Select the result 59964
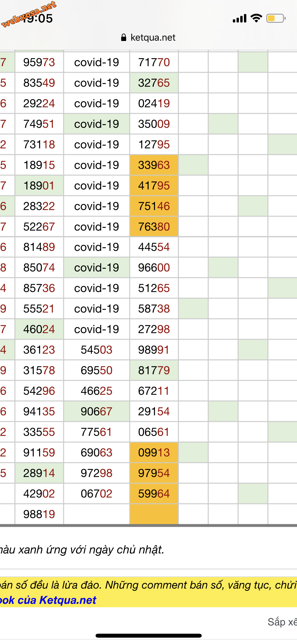Screen dimensions: 297x644 coord(154,494)
